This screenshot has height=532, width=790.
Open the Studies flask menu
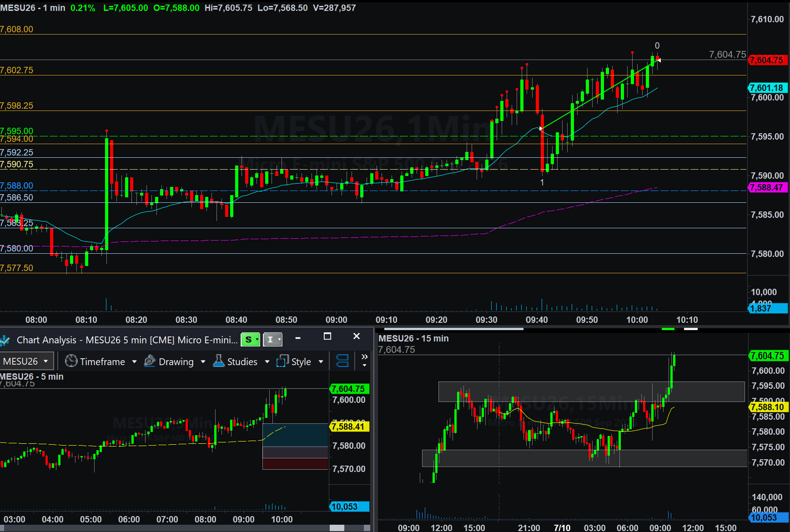pos(241,361)
